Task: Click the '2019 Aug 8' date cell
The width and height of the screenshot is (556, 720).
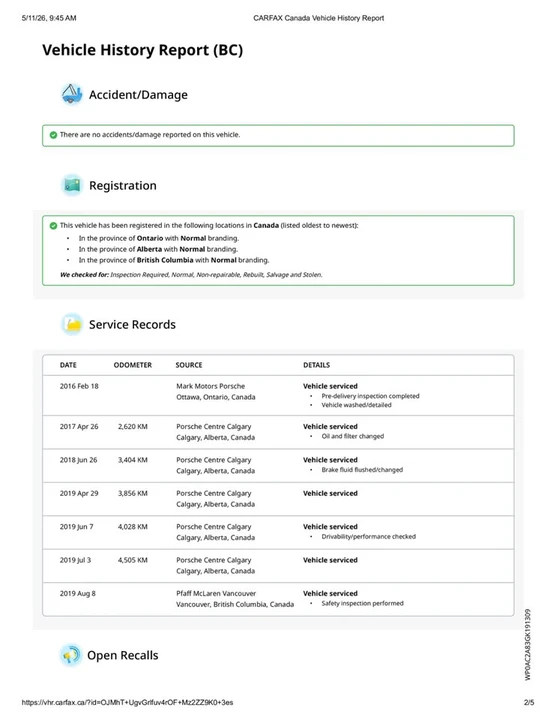Action: click(78, 594)
